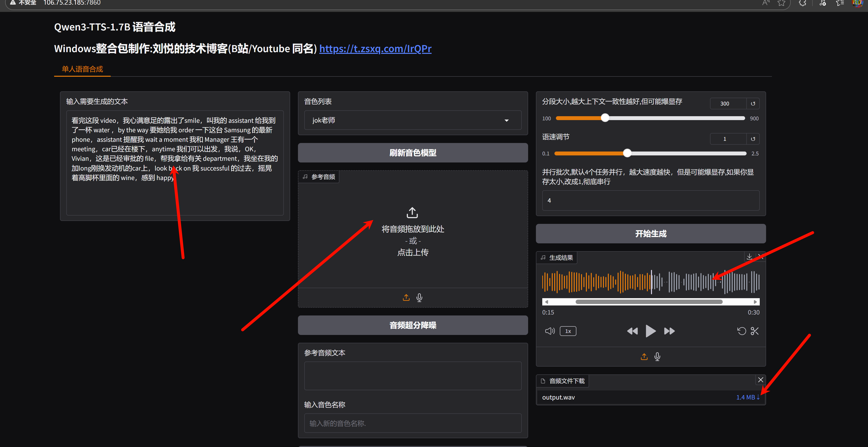
Task: Click the new voice name input field
Action: 413,423
